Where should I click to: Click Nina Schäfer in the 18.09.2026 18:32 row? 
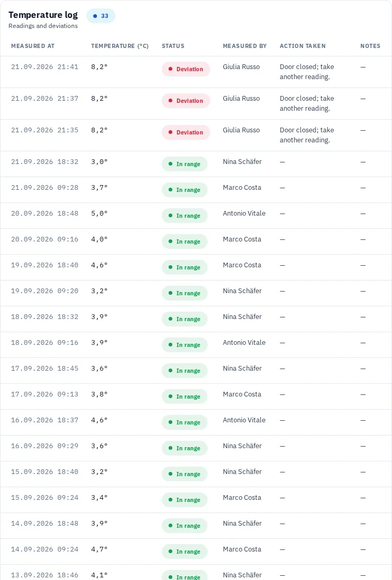pos(242,317)
